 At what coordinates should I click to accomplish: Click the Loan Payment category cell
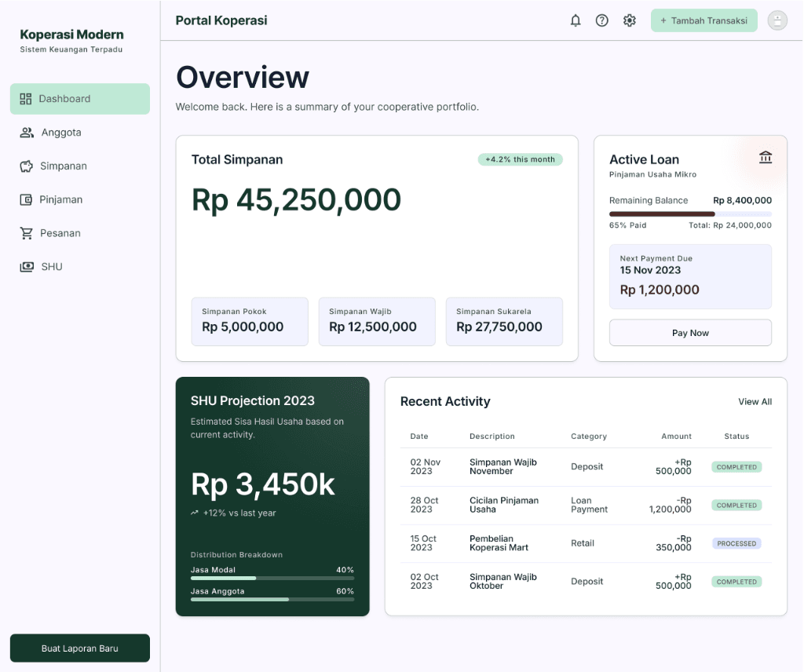(589, 505)
